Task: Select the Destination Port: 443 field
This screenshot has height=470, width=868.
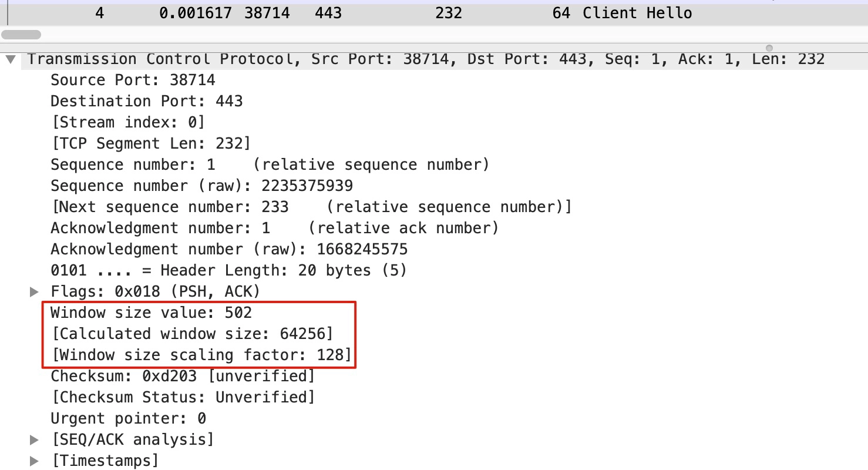Action: coord(147,101)
